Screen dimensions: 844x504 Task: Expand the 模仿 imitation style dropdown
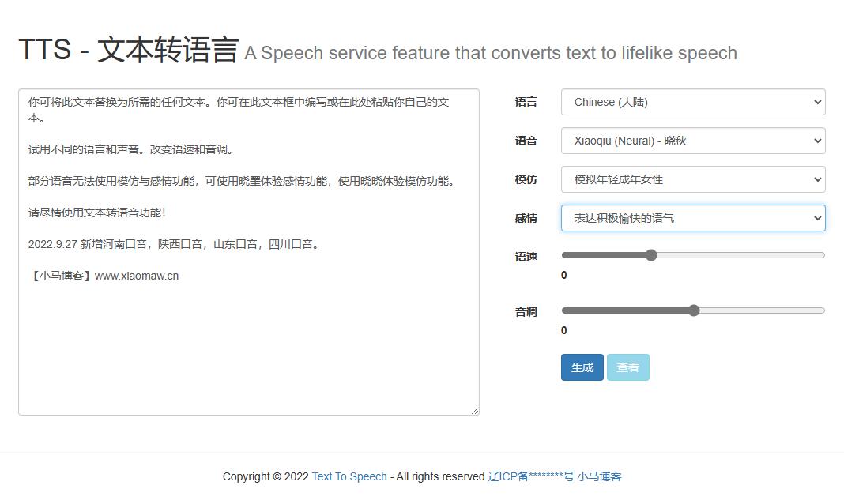click(692, 179)
